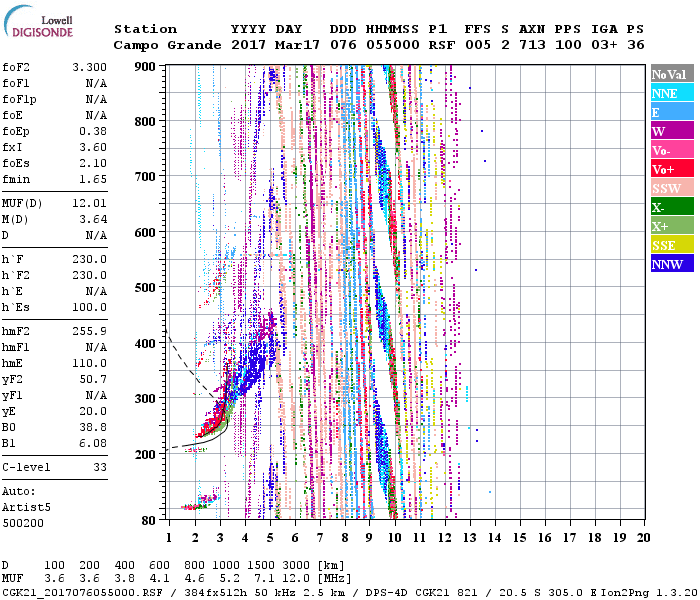Select the Vo+ red legend swatch
Image resolution: width=700 pixels, height=600 pixels.
point(672,169)
